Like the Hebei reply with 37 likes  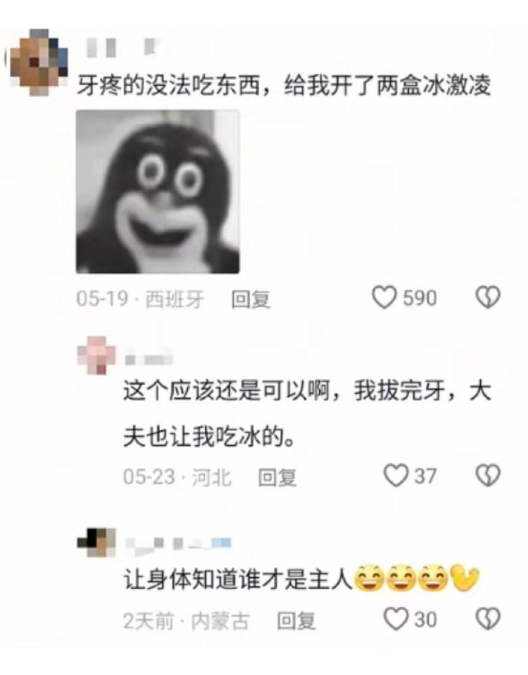click(x=395, y=476)
